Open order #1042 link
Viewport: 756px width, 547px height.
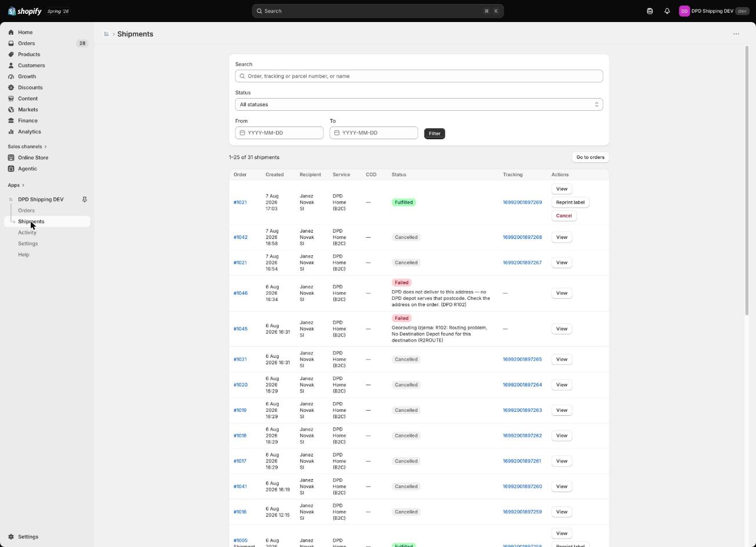241,237
